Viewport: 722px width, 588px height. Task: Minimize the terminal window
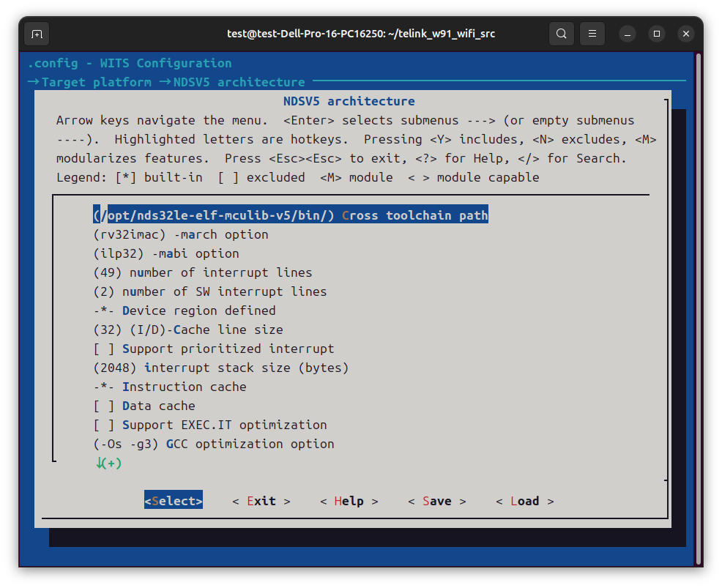627,34
